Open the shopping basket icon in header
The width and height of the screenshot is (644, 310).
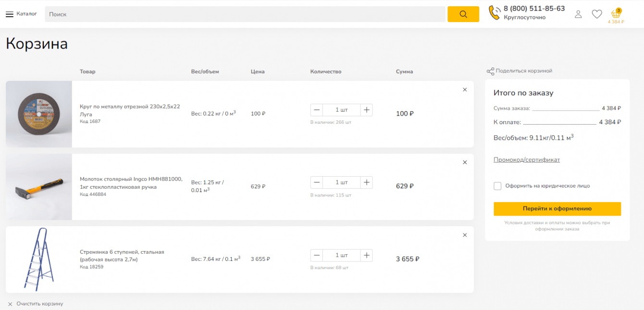click(615, 14)
